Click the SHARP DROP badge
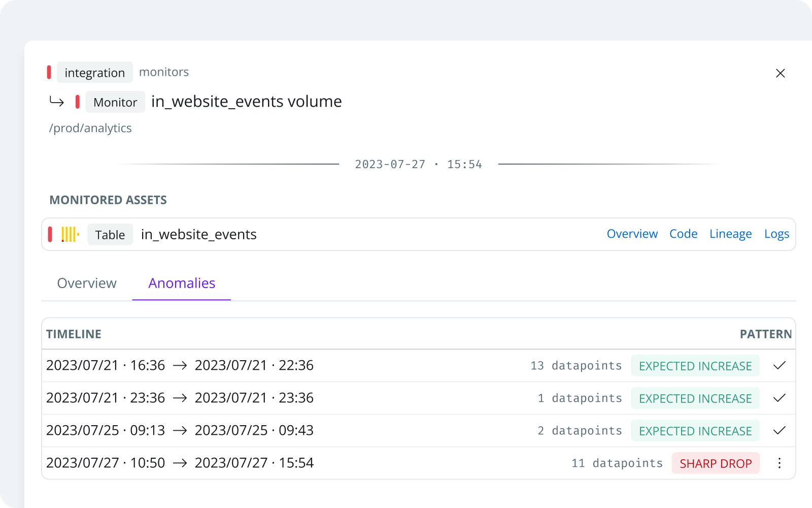 tap(716, 463)
